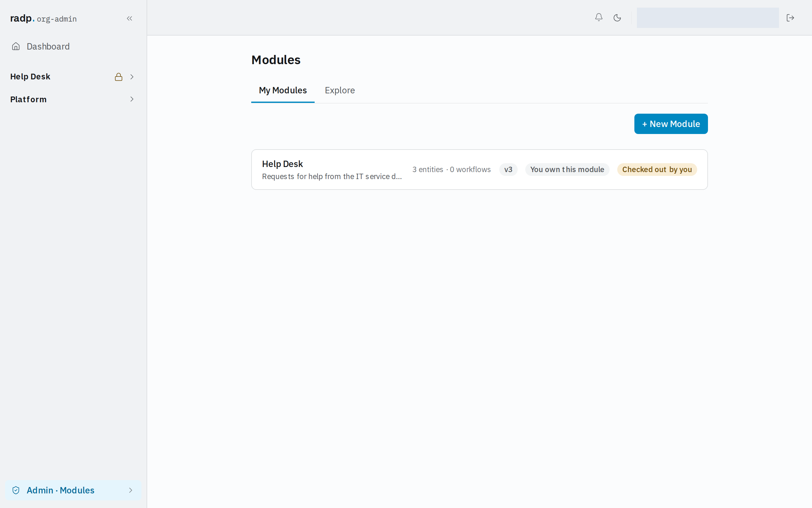This screenshot has width=812, height=508.
Task: Click the Admin shield icon
Action: pyautogui.click(x=16, y=490)
